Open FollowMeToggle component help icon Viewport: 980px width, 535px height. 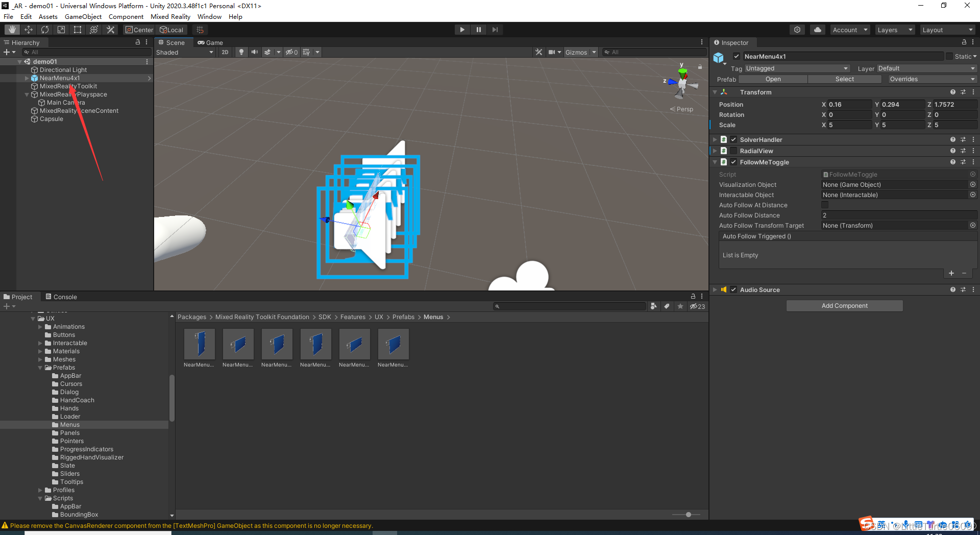pos(952,162)
